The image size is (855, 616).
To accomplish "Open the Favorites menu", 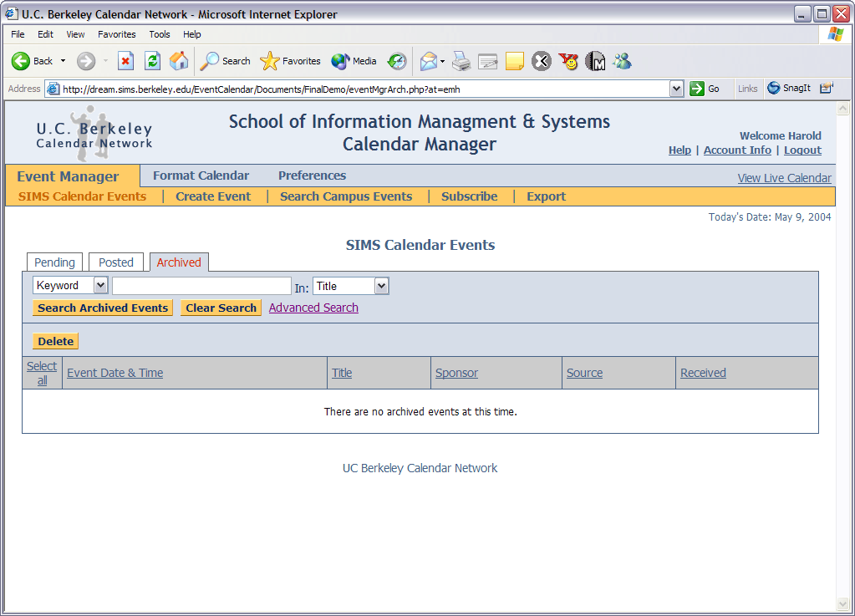I will (117, 34).
